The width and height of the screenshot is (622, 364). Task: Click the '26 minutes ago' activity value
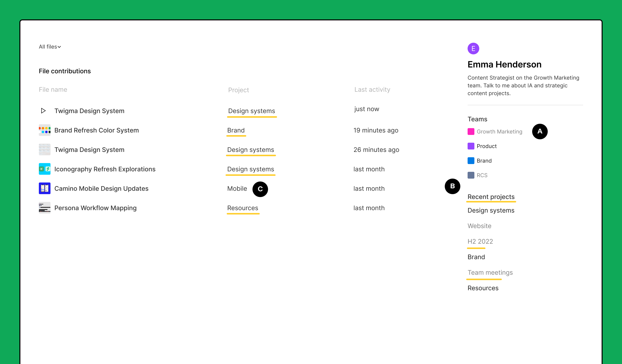click(376, 150)
